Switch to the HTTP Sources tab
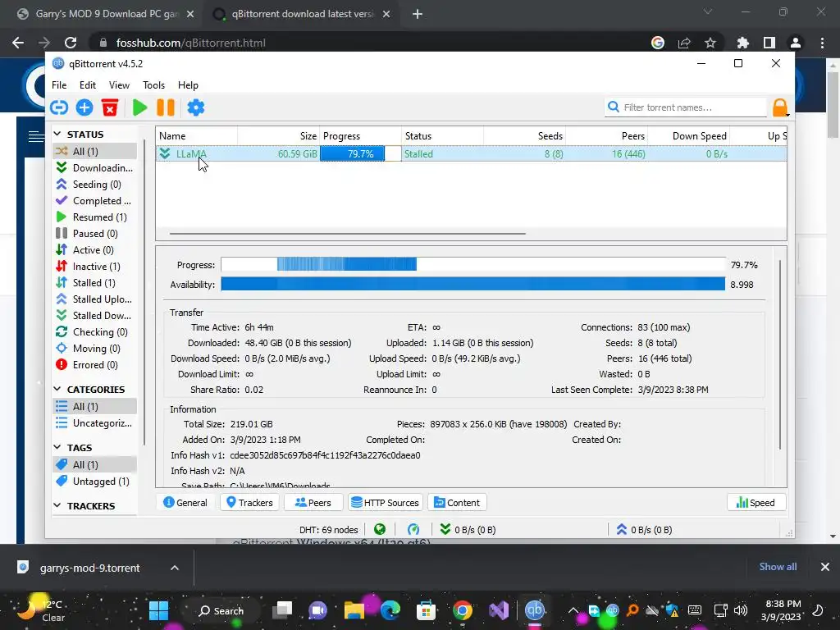840x630 pixels. point(386,503)
